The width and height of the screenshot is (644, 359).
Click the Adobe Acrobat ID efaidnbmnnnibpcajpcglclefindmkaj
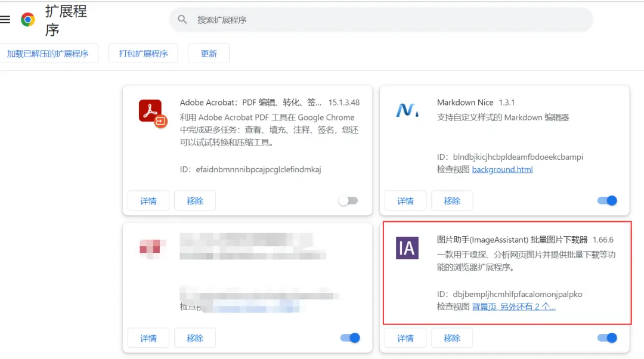click(x=258, y=169)
